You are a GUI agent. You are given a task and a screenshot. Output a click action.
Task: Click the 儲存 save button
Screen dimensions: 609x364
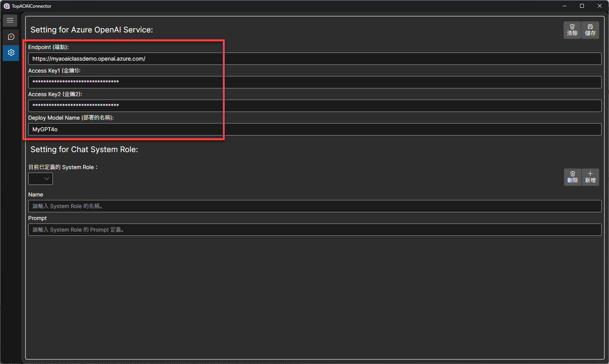click(590, 30)
